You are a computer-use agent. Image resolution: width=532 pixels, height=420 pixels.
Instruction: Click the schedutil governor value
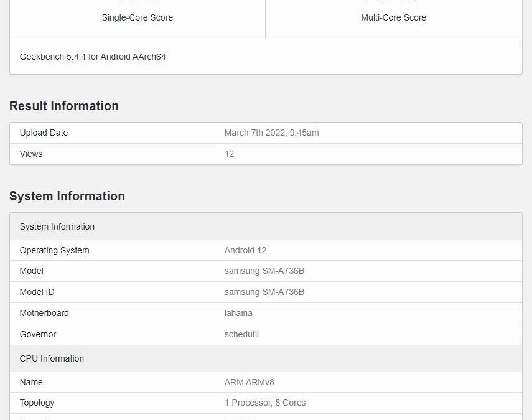click(241, 334)
